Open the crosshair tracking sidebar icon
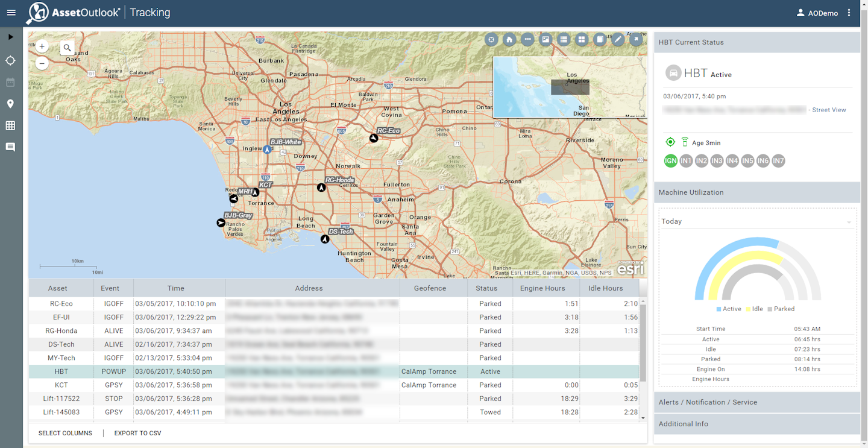 click(x=10, y=60)
